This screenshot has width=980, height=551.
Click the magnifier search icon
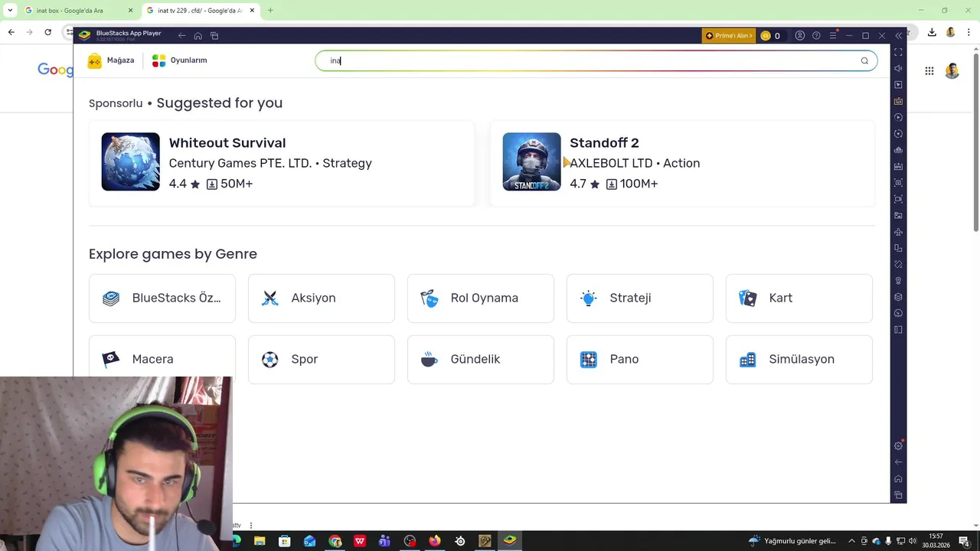[x=864, y=60]
